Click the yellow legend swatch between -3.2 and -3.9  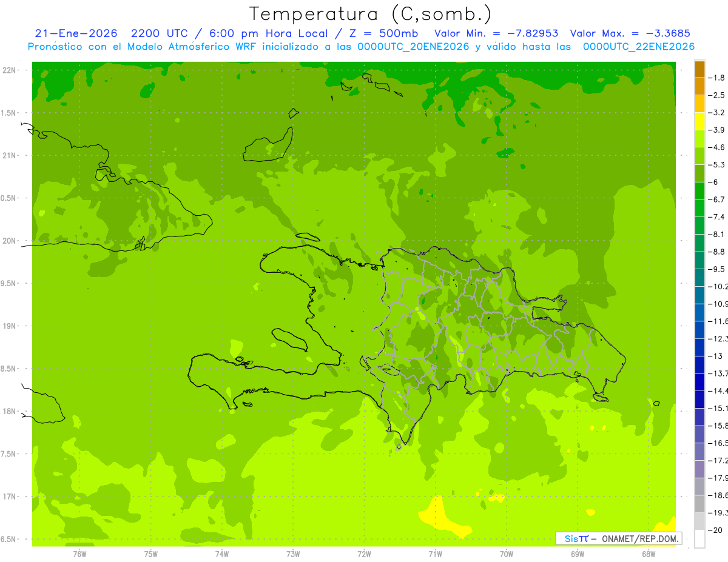tap(699, 121)
